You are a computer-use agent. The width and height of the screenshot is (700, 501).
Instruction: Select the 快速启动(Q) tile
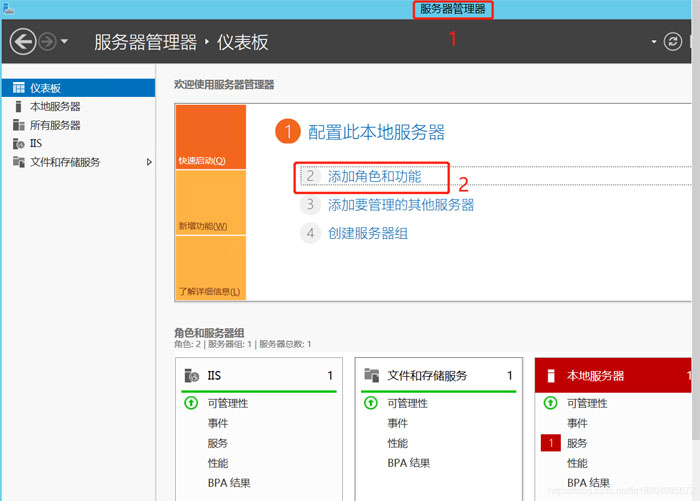pyautogui.click(x=210, y=138)
